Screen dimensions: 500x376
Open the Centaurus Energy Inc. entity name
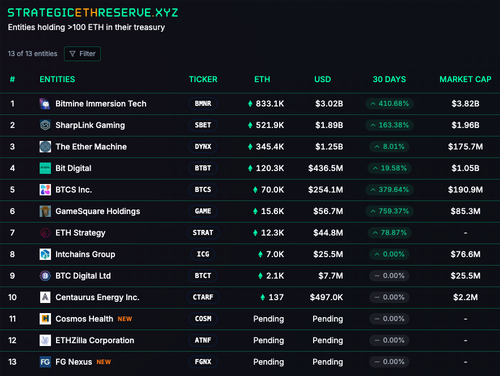(97, 297)
